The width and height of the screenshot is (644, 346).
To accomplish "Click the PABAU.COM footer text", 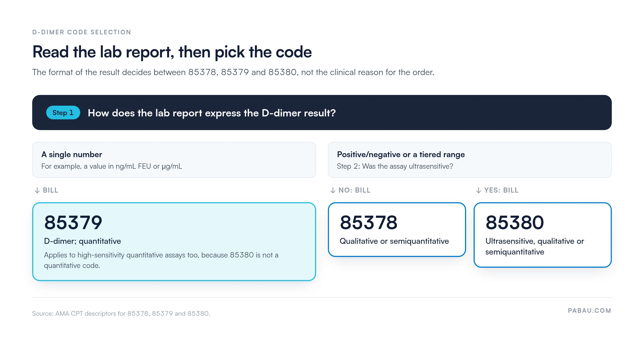I will pyautogui.click(x=590, y=311).
